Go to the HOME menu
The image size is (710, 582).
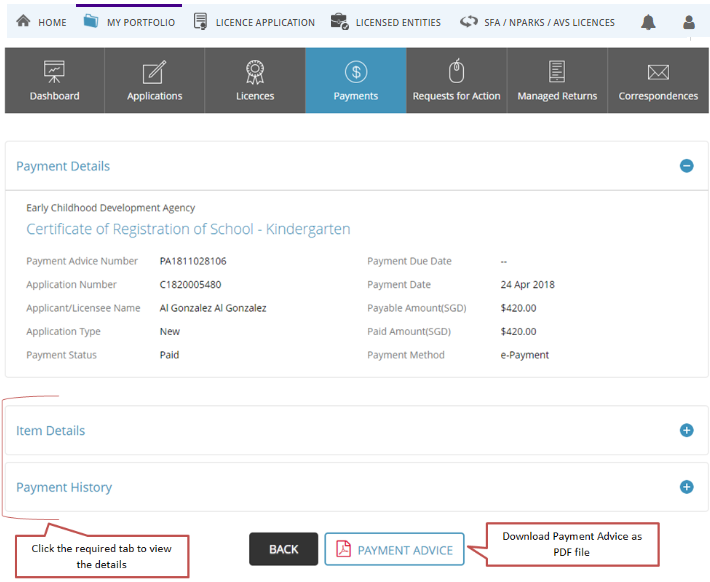click(42, 22)
